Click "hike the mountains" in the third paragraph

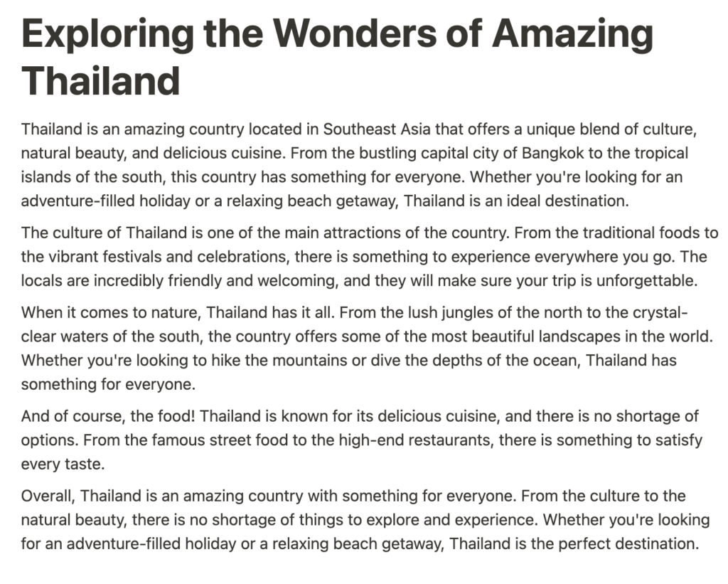point(279,361)
